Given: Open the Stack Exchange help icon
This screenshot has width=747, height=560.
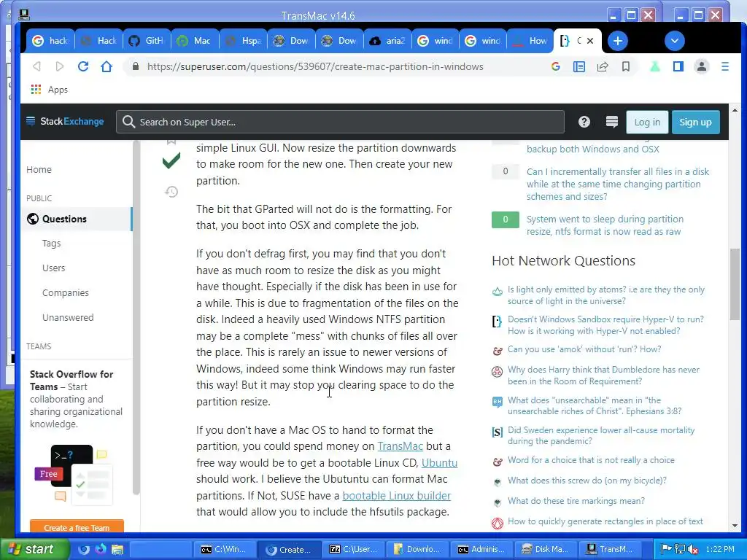Looking at the screenshot, I should 584,122.
